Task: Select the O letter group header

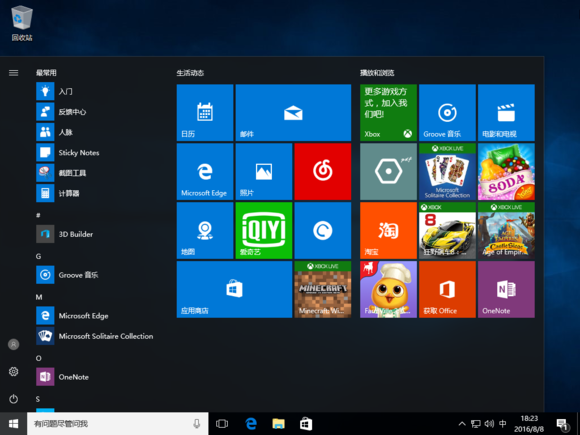Action: coord(38,358)
